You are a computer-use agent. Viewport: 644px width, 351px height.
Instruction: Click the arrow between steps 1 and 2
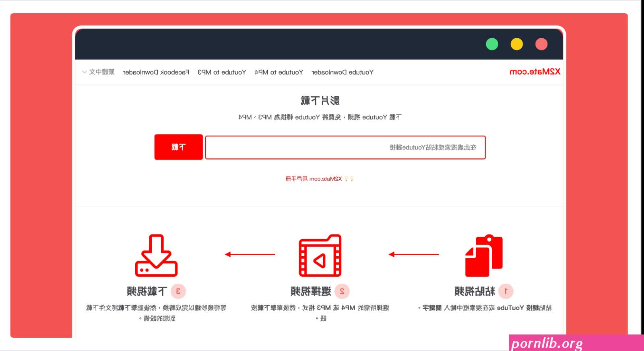click(x=414, y=254)
